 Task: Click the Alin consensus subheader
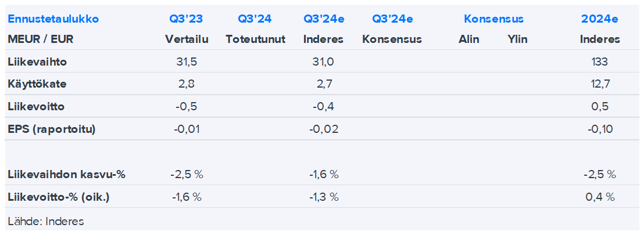tap(468, 39)
